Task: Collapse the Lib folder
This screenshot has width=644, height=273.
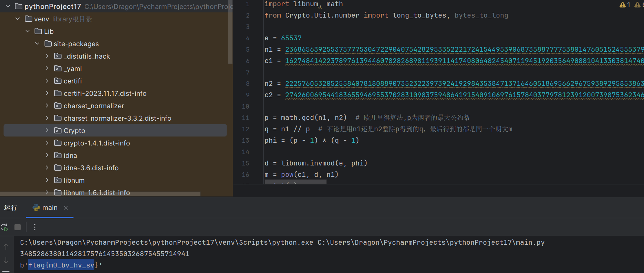Action: (x=28, y=31)
